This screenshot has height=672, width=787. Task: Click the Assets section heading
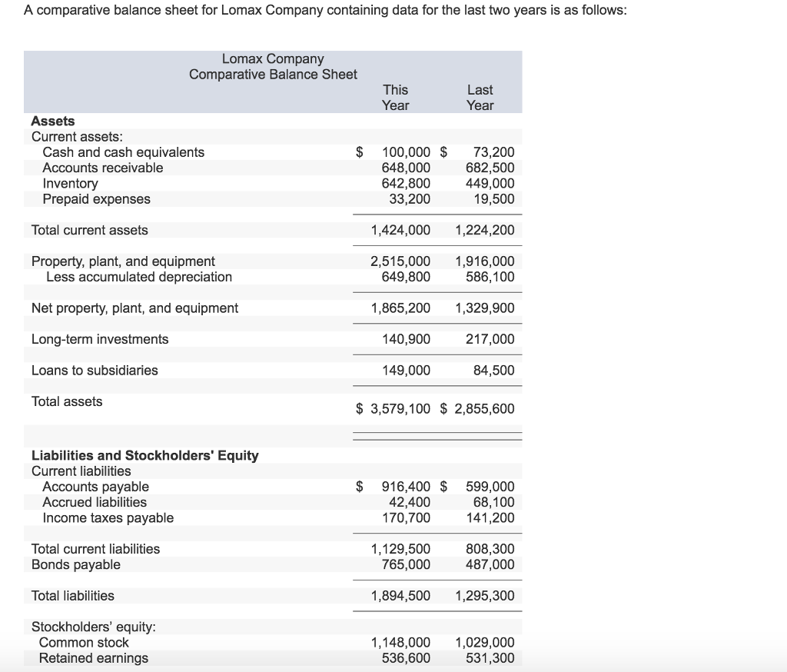click(x=52, y=121)
